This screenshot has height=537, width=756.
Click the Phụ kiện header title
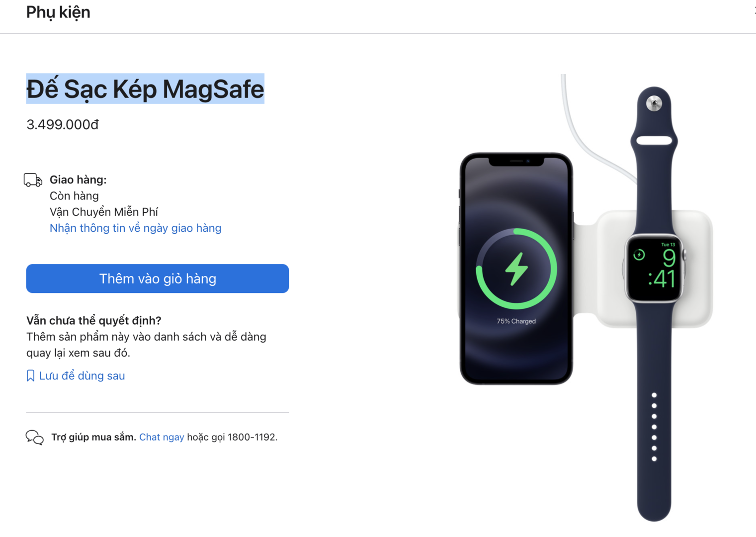(58, 12)
